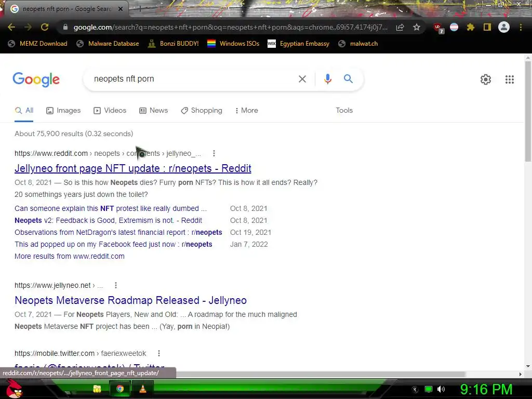Open options for the reddit.com result
532x399 pixels.
tap(214, 153)
